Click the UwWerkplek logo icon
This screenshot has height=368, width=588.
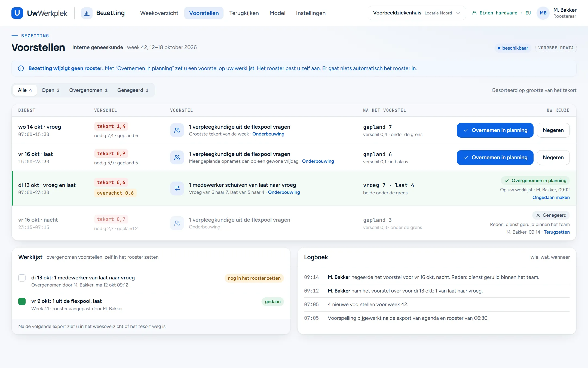click(x=17, y=13)
